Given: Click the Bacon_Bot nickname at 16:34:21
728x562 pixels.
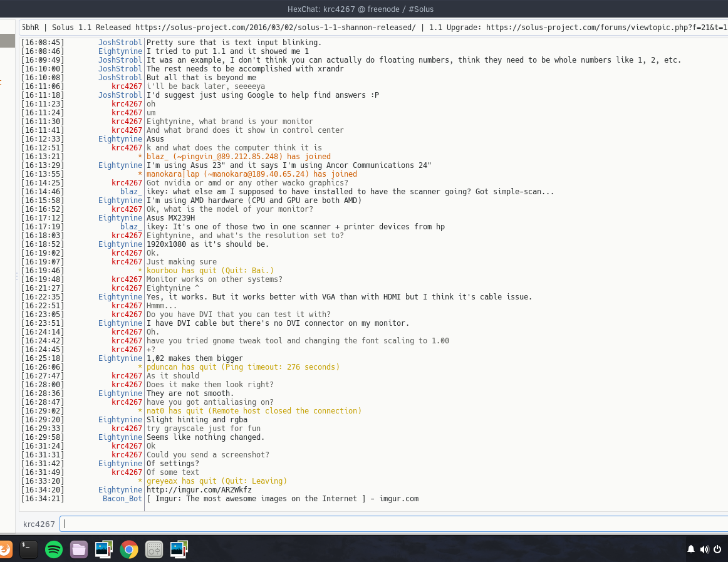Looking at the screenshot, I should click(x=122, y=498).
